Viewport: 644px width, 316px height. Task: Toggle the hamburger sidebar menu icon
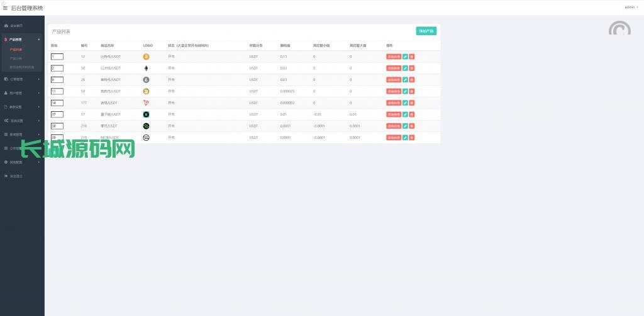6,8
